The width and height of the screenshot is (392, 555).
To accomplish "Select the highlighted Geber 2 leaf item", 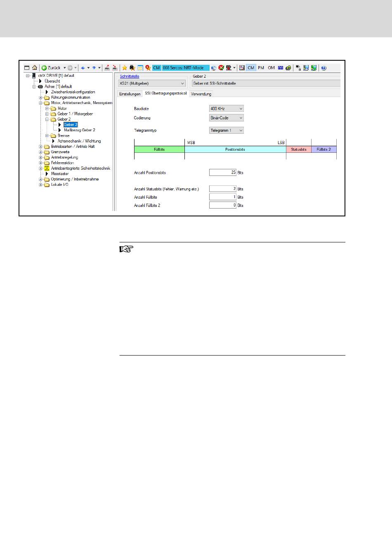I will point(71,125).
